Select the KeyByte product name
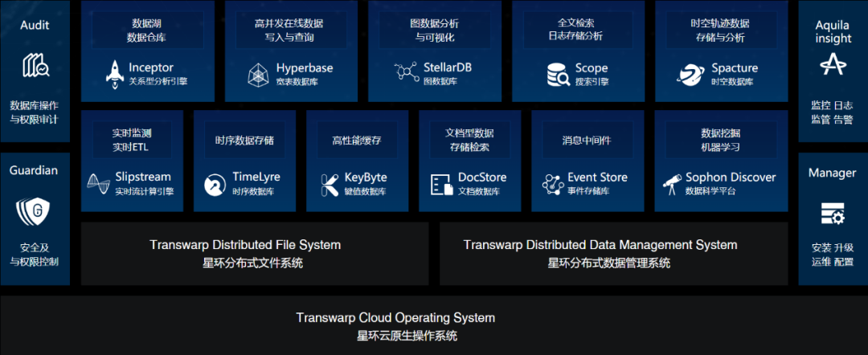This screenshot has height=355, width=868. (x=366, y=177)
